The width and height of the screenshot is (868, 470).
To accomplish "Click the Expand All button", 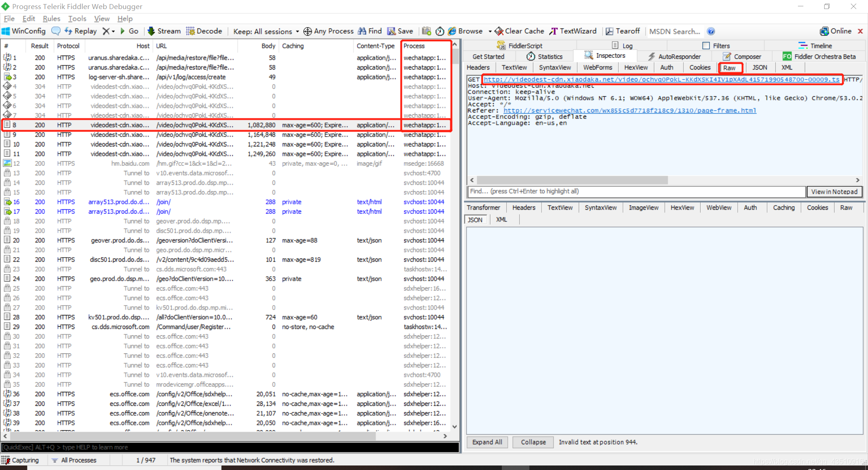I will pos(487,442).
